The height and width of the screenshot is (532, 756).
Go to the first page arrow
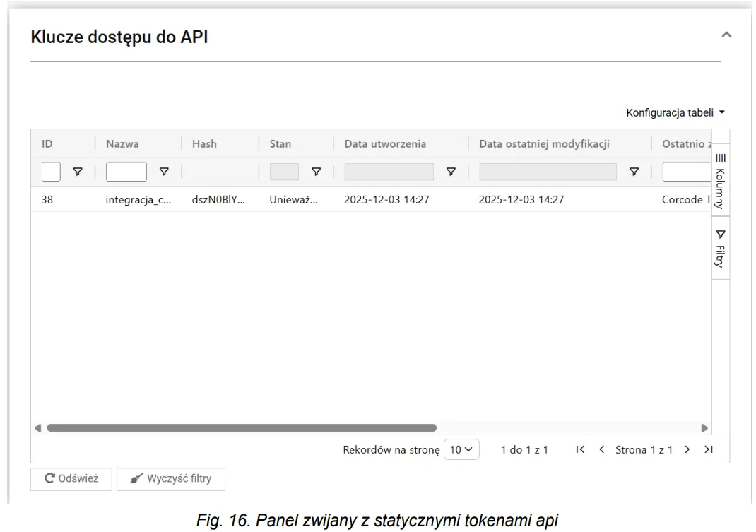click(x=580, y=449)
